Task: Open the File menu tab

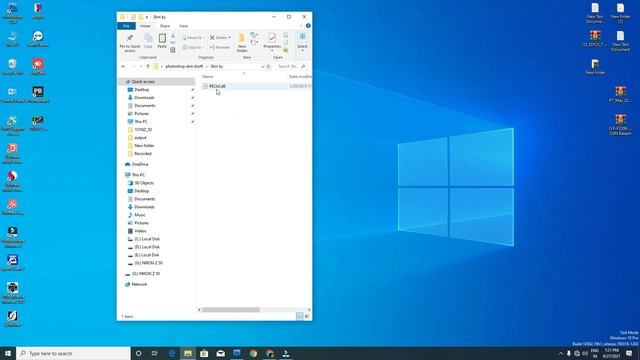Action: (x=126, y=26)
